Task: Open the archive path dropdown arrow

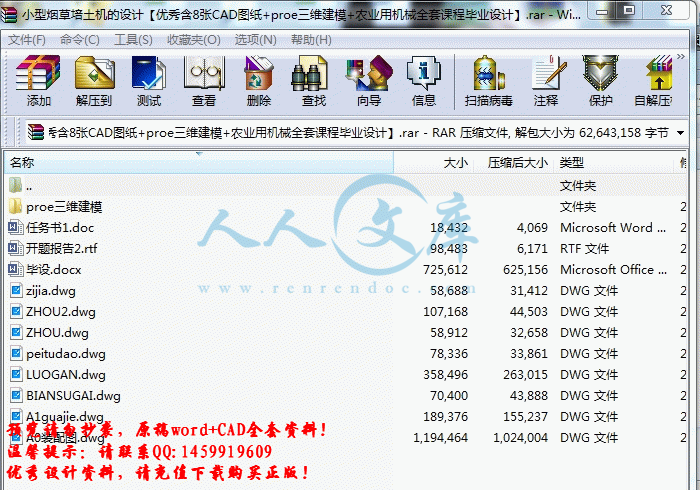Action: tap(680, 133)
